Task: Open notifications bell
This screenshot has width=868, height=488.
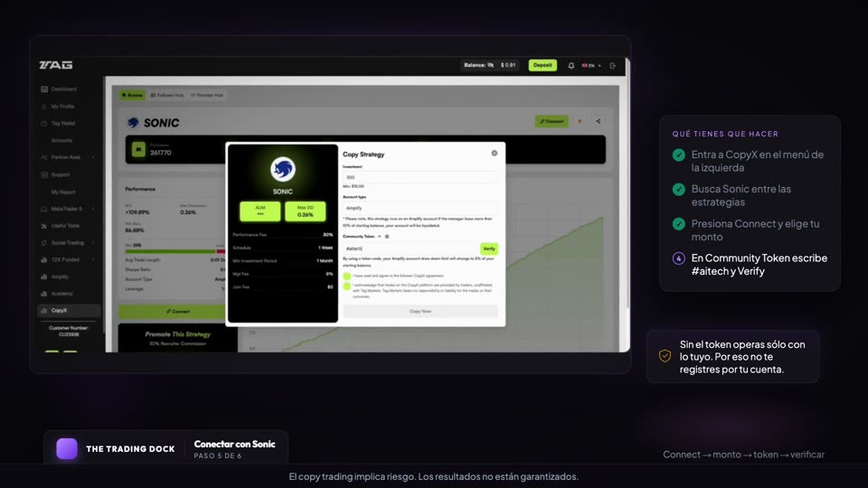Action: 571,66
